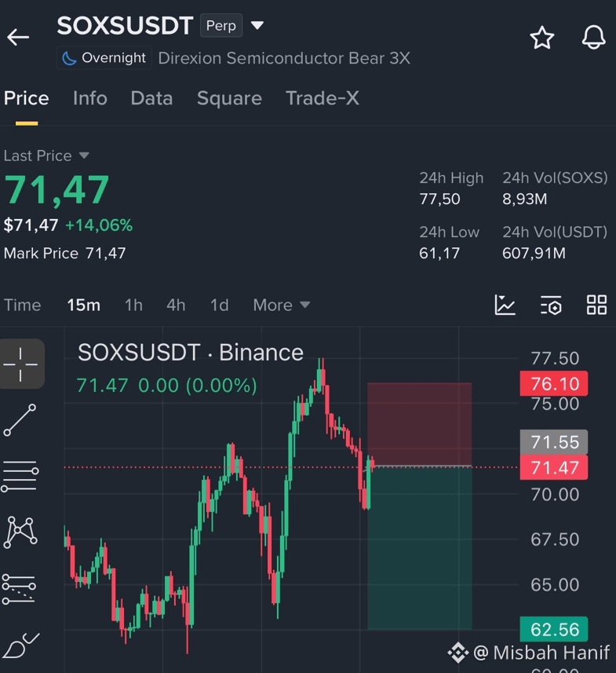Select the brush drawing tool

tap(20, 645)
